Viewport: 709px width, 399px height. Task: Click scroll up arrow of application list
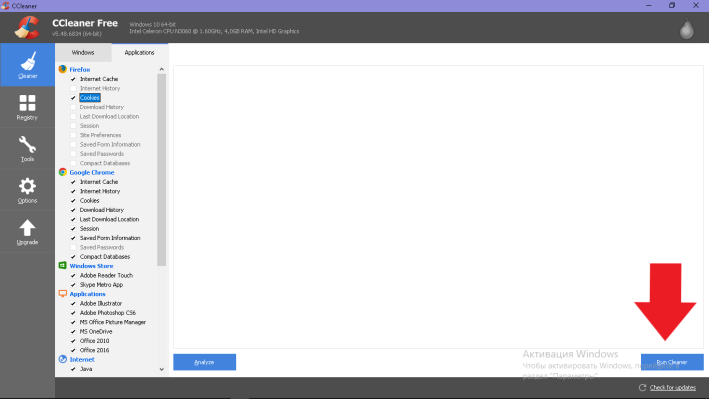161,69
